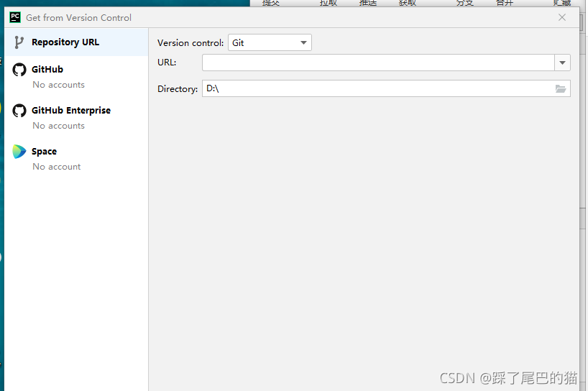Open the Version control Git dropdown
The height and width of the screenshot is (391, 588).
pyautogui.click(x=270, y=42)
